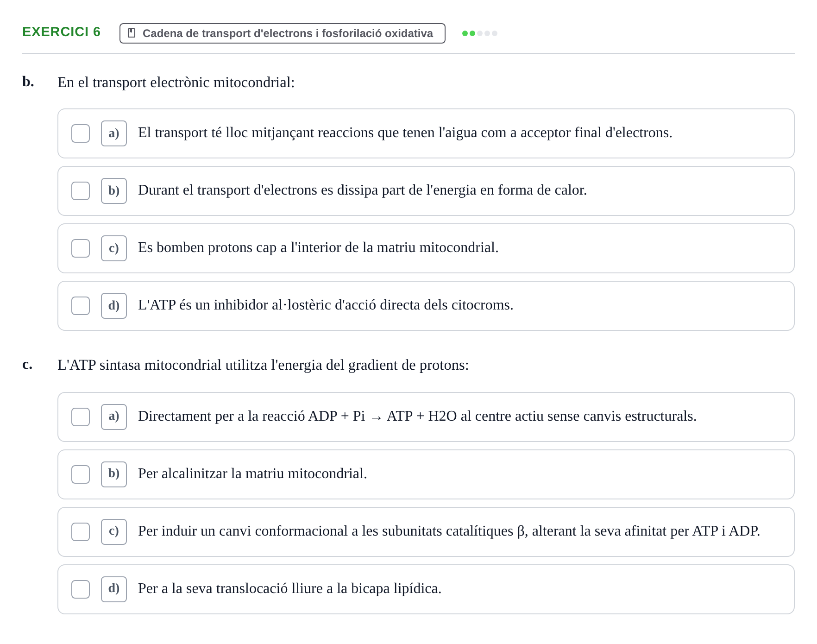This screenshot has height=644, width=817.
Task: Click the d) label badge beside 'Per a la seva translocació'
Action: coord(114,589)
